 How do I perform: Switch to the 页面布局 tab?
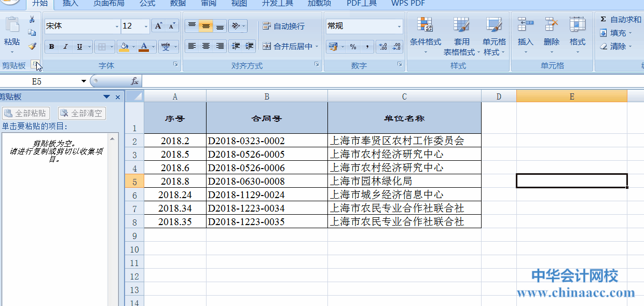(x=108, y=4)
